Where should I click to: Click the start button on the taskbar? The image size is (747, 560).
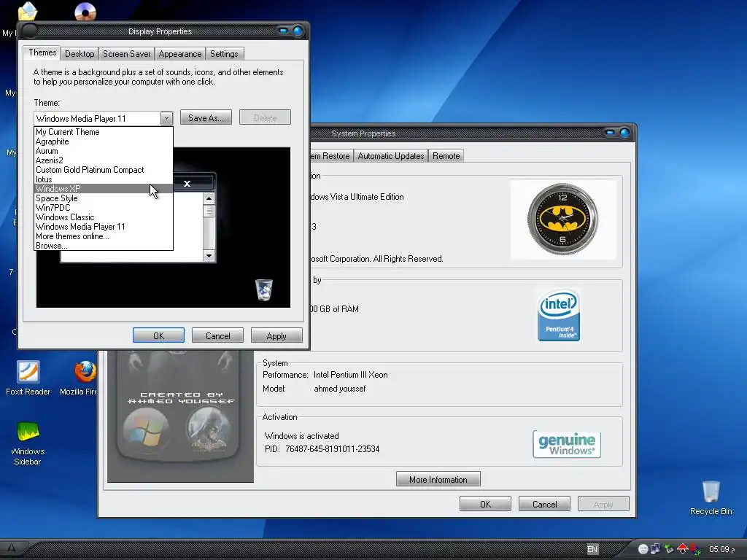pos(12,548)
